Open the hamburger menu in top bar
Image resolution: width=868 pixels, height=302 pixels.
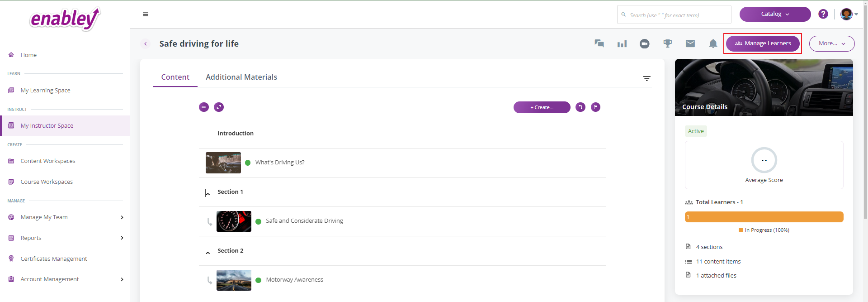146,14
